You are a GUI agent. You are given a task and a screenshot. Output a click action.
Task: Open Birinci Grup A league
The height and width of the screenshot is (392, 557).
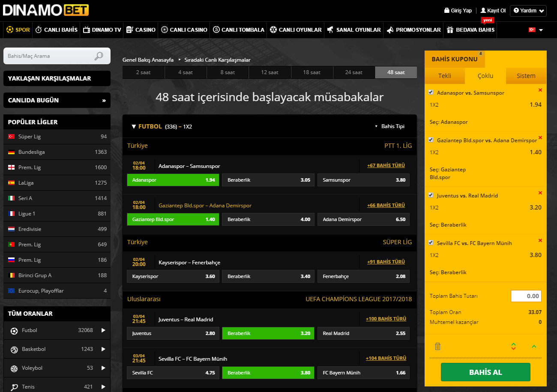(57, 275)
